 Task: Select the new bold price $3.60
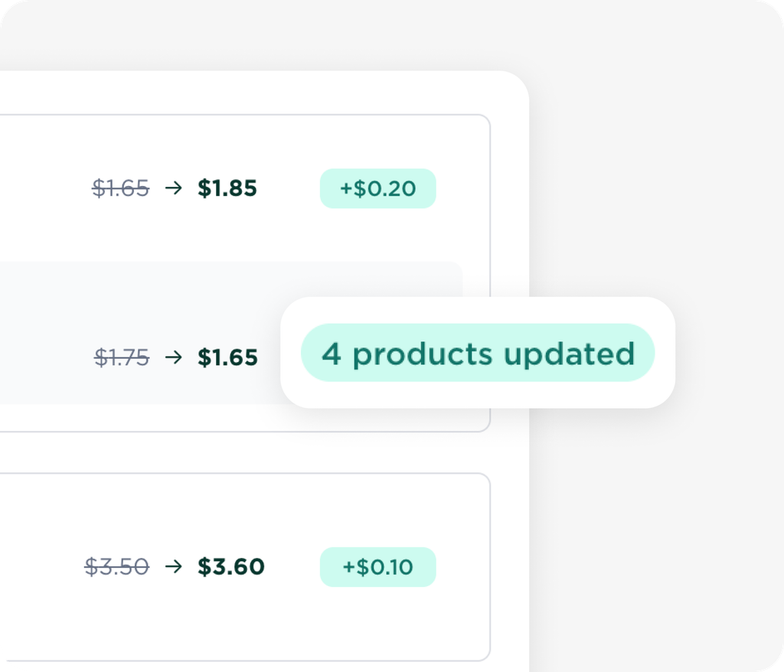pyautogui.click(x=230, y=566)
